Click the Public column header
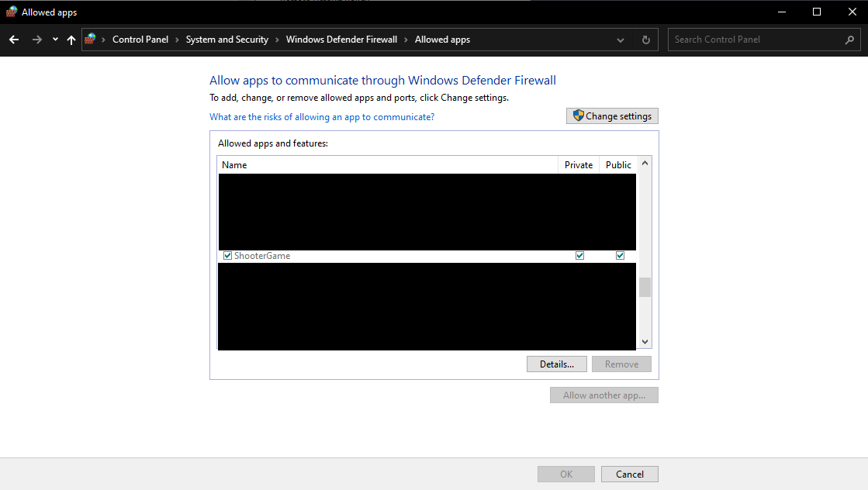Viewport: 868px width, 490px height. click(x=618, y=165)
